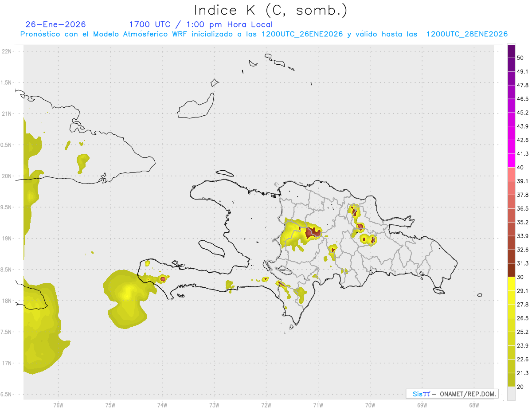This screenshot has height=411, width=532.
Task: Click the date label '26-Ene-2026'
Action: 56,24
